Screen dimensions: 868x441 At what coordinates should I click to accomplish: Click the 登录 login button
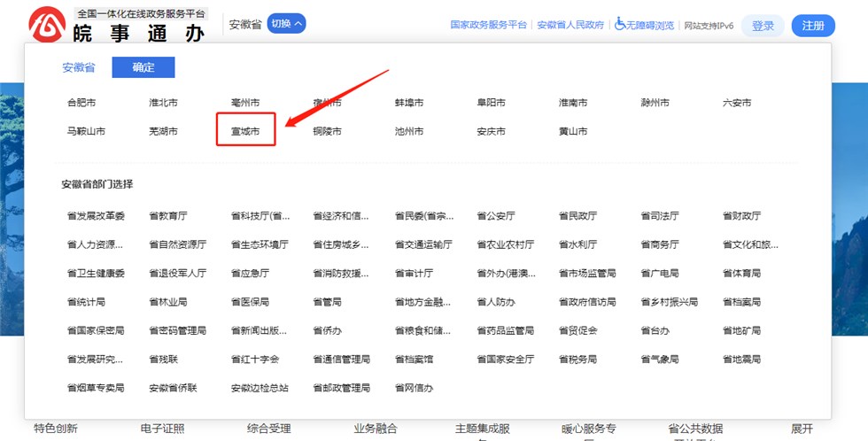click(763, 26)
